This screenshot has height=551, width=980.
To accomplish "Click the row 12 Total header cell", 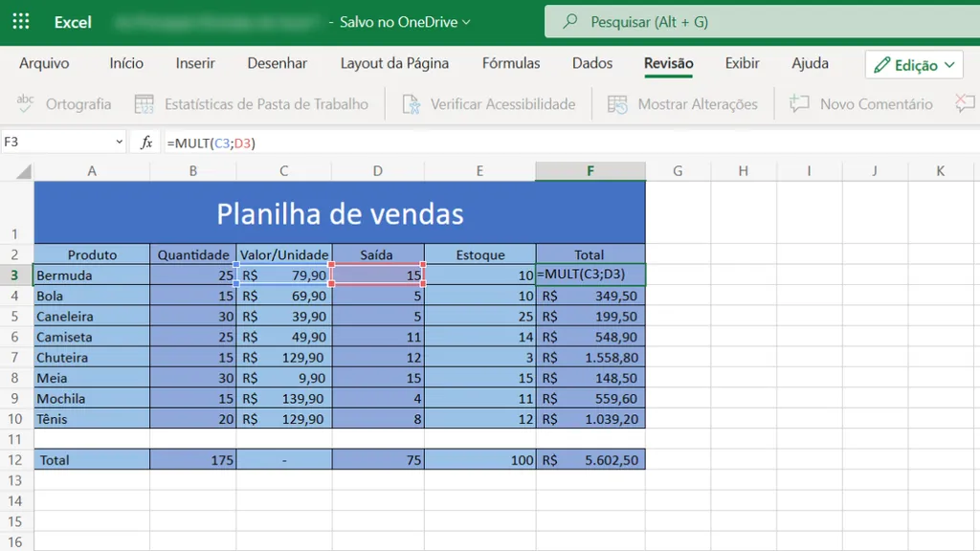I will coord(92,459).
